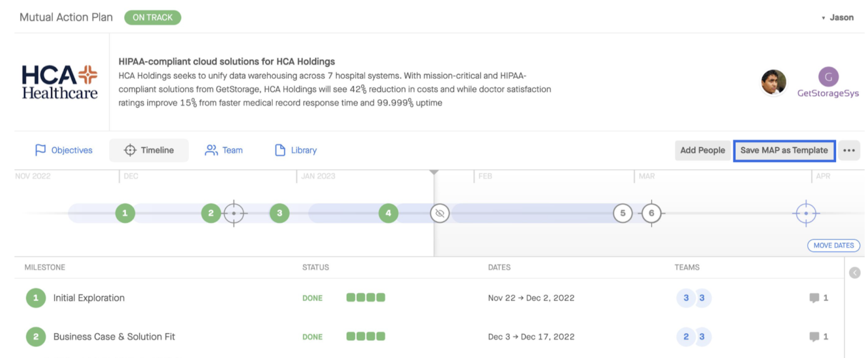Select milestone 3 marker on timeline
This screenshot has width=868, height=358.
[x=280, y=213]
